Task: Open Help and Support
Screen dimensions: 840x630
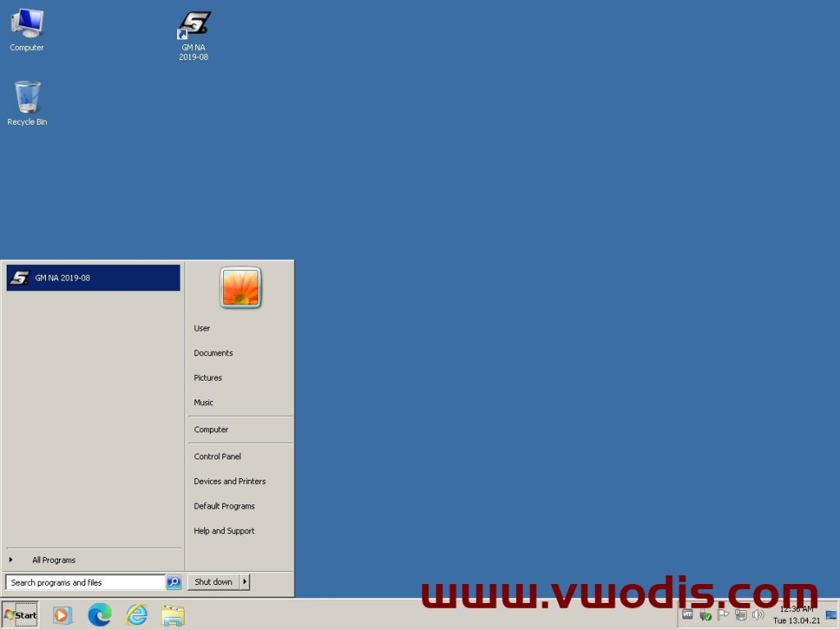Action: coord(225,531)
